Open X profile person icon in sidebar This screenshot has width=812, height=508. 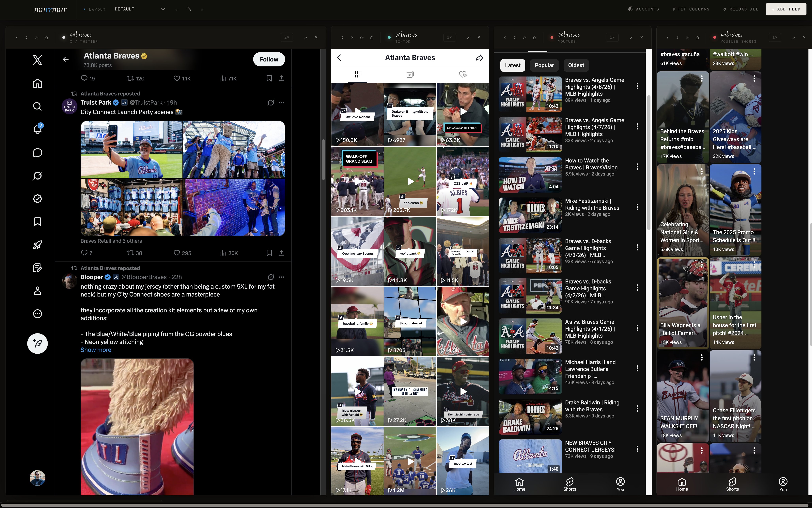click(37, 291)
